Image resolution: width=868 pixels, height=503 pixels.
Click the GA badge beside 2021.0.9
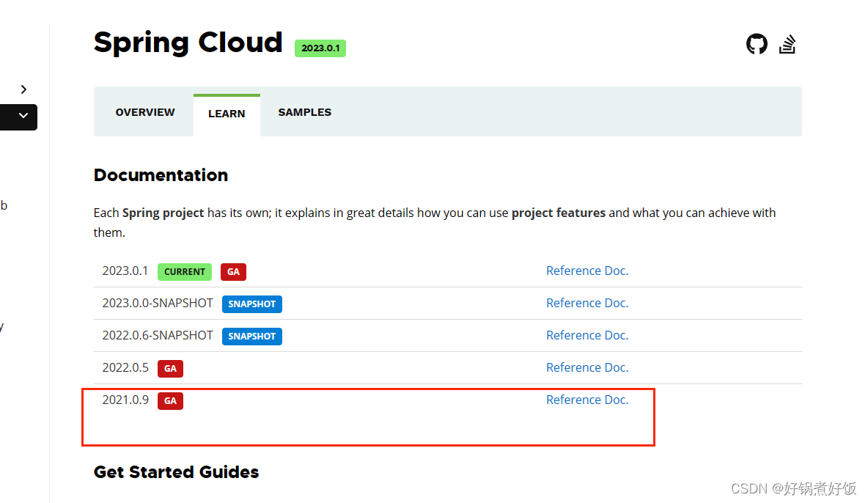coord(170,400)
